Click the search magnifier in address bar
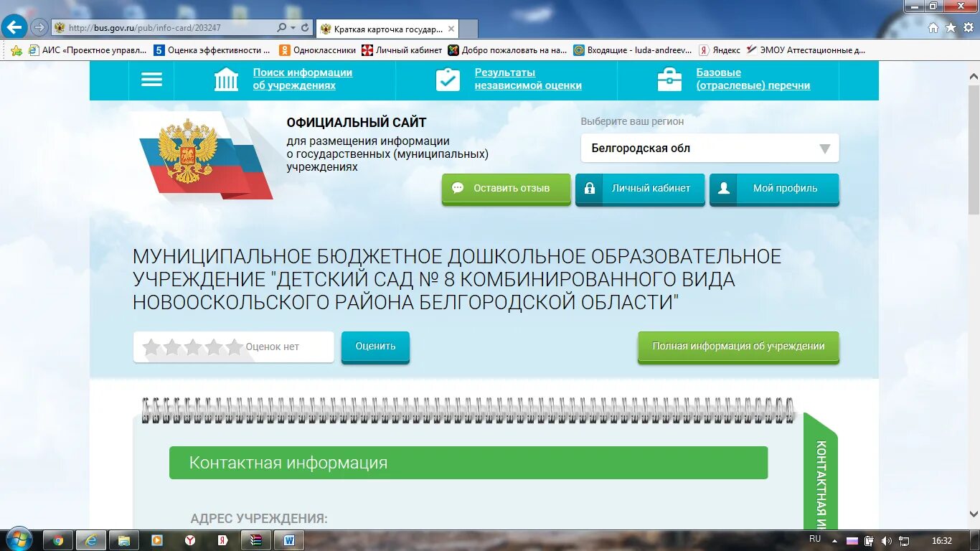Viewport: 980px width, 551px height. click(x=281, y=28)
